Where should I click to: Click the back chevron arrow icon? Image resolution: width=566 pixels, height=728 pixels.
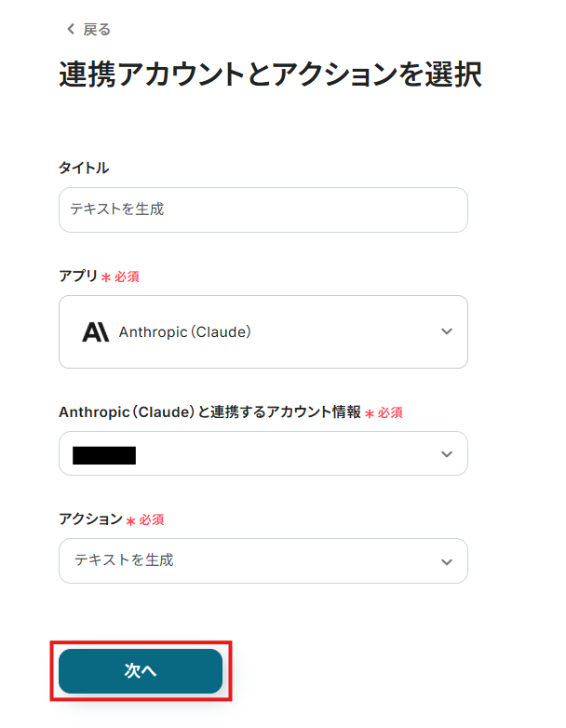click(x=70, y=30)
